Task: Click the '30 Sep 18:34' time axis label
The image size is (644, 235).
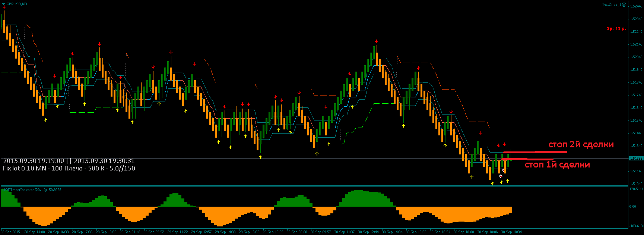Action: coord(511,232)
